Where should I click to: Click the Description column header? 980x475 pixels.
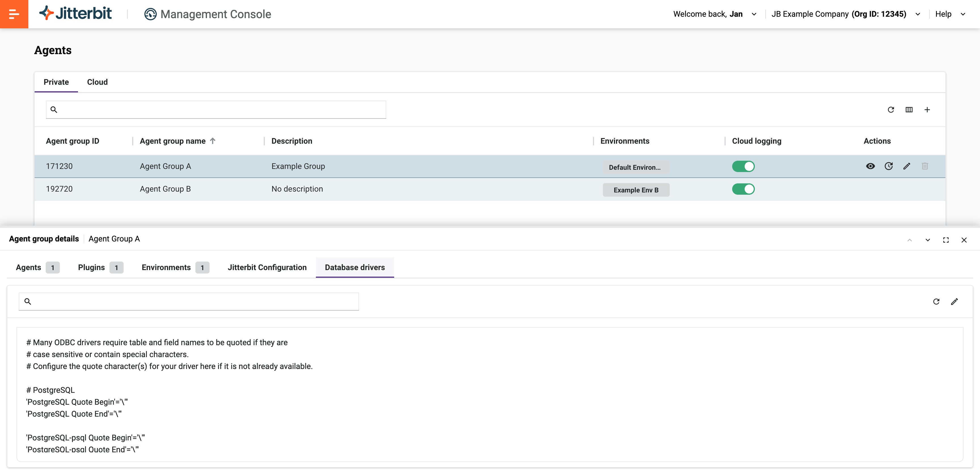pyautogui.click(x=292, y=141)
